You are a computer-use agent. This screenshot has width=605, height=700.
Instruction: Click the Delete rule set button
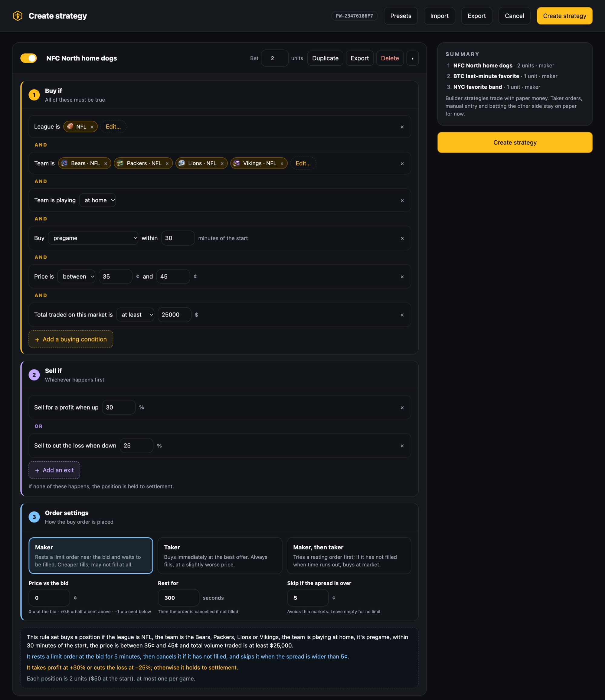click(390, 58)
